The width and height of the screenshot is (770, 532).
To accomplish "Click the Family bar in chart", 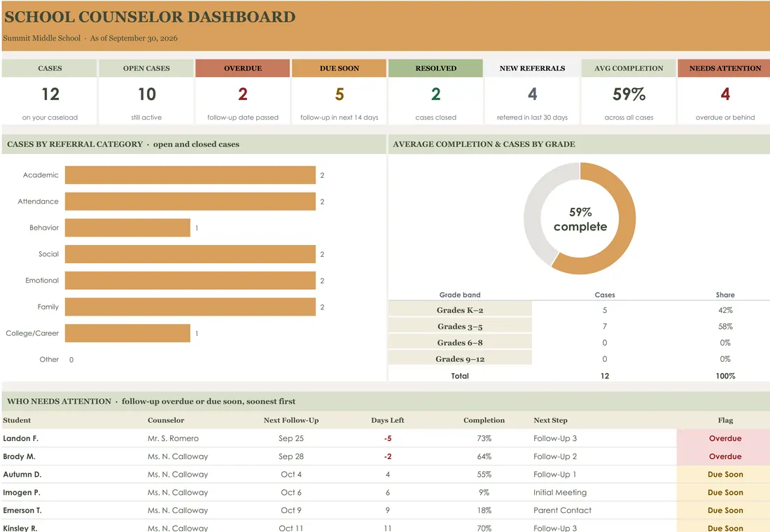I will tap(190, 307).
